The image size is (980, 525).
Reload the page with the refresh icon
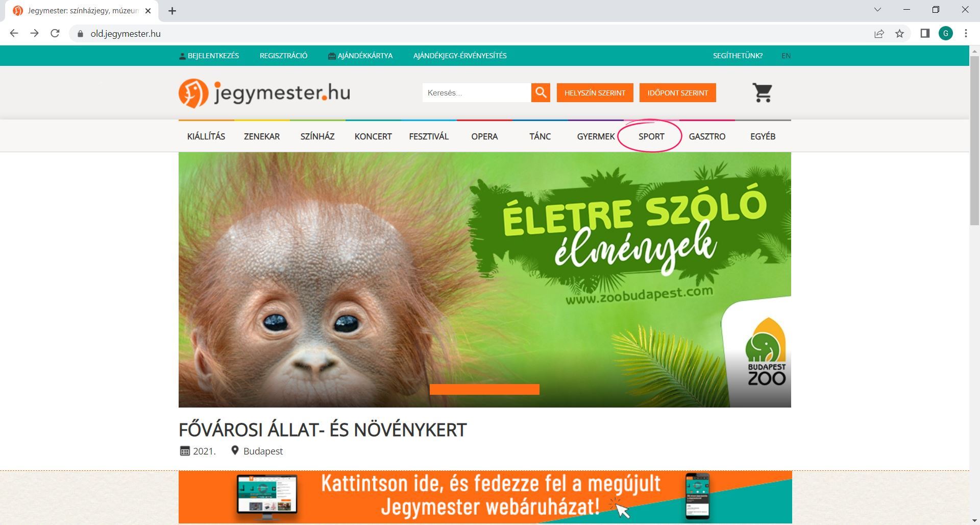pos(55,34)
